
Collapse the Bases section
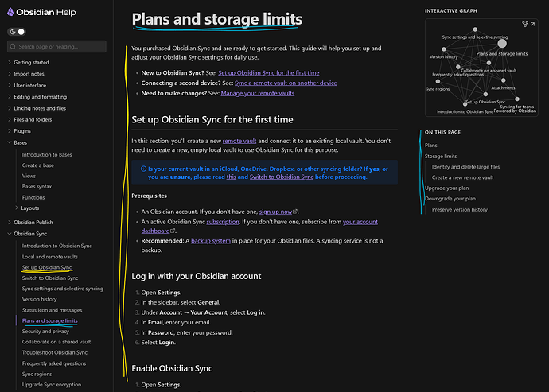click(x=9, y=142)
